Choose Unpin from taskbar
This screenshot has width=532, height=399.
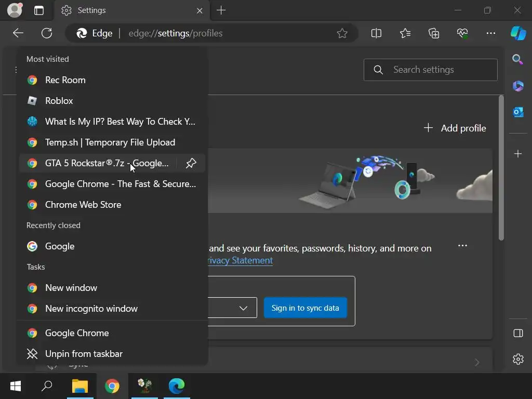point(112,354)
